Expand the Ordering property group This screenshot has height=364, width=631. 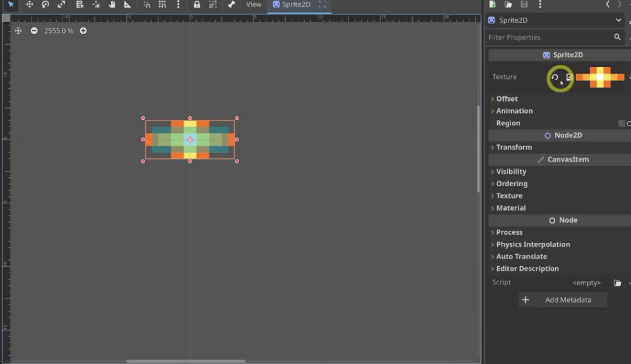coord(512,184)
